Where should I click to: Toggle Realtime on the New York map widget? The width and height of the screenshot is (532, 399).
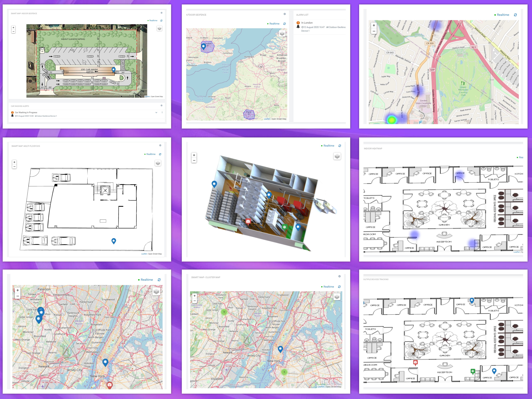pyautogui.click(x=146, y=280)
